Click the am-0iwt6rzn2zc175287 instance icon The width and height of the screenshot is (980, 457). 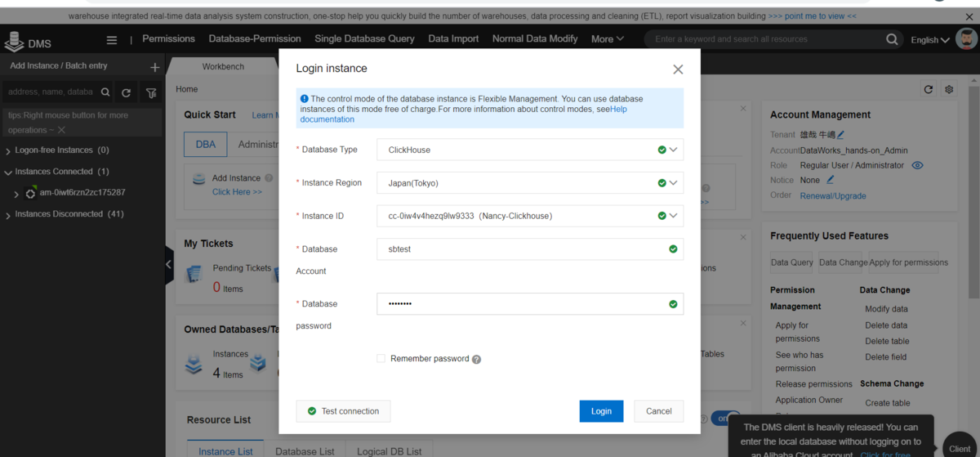click(31, 193)
